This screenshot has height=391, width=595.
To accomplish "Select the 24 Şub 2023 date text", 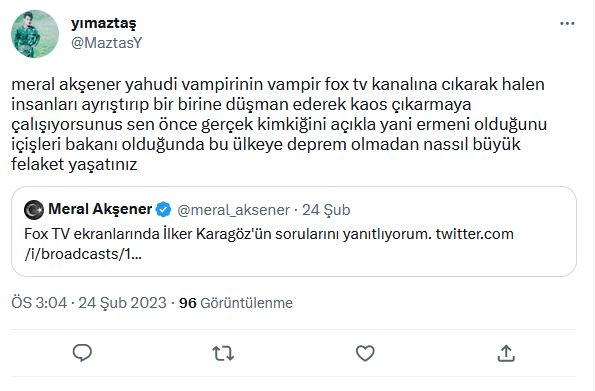I will [123, 303].
